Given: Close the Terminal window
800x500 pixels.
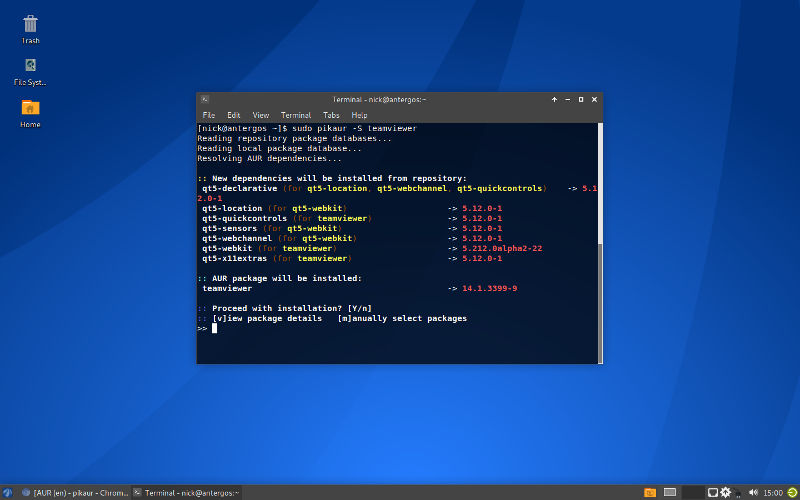Looking at the screenshot, I should [x=594, y=99].
